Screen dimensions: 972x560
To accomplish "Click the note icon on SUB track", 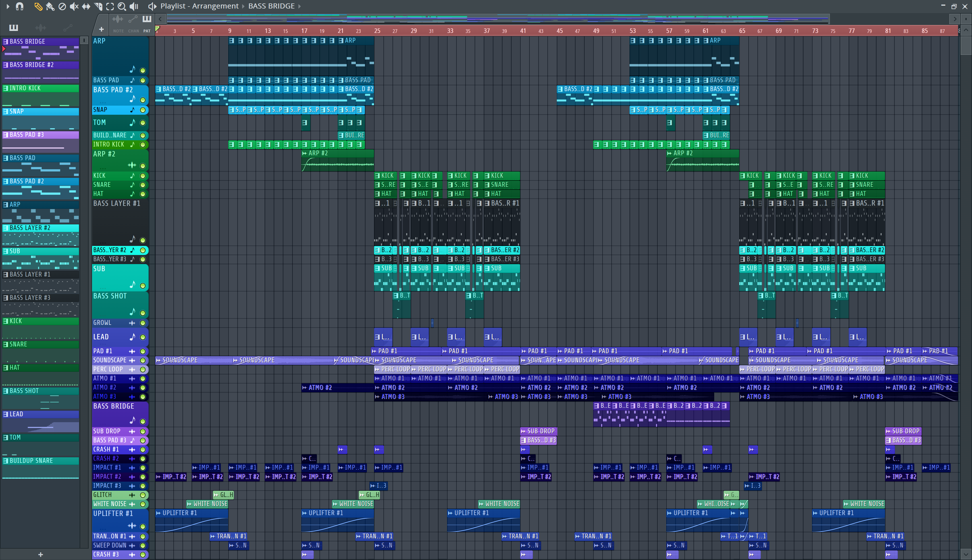I will 132,284.
